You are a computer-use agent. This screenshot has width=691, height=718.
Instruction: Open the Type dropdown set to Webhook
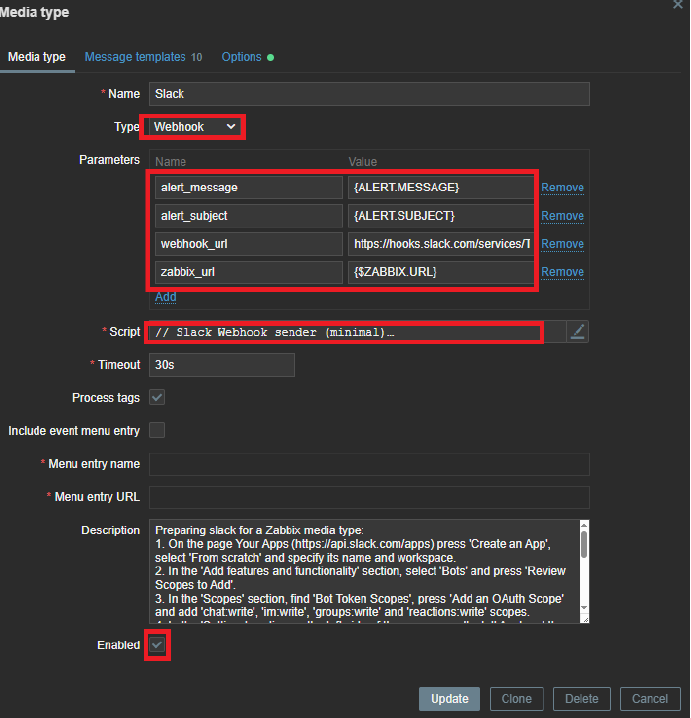(x=195, y=127)
